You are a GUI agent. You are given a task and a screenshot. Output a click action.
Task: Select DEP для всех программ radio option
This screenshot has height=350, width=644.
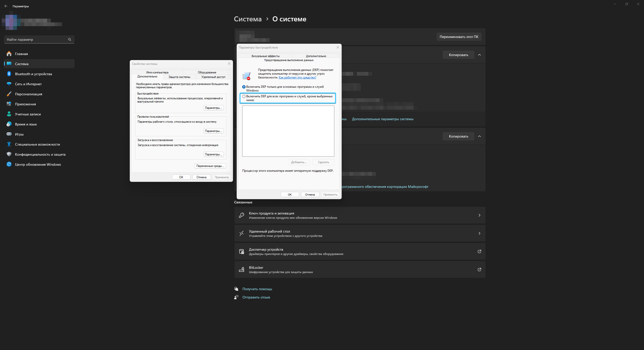pos(244,96)
